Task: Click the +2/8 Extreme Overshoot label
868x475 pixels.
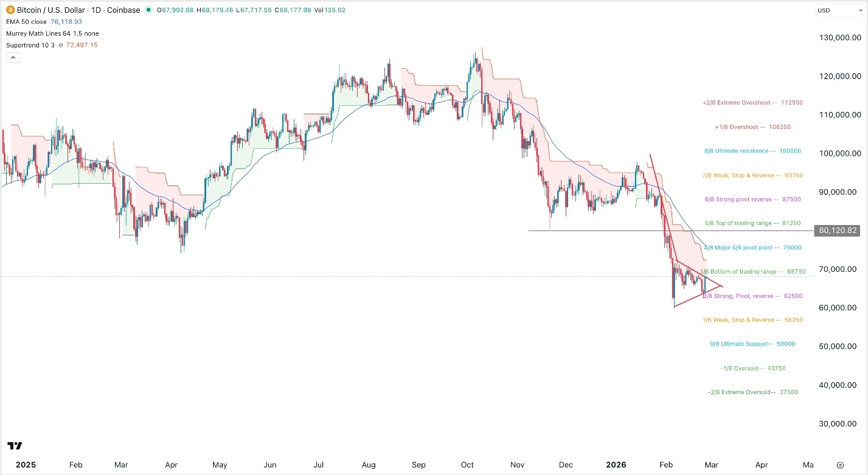Action: click(751, 103)
